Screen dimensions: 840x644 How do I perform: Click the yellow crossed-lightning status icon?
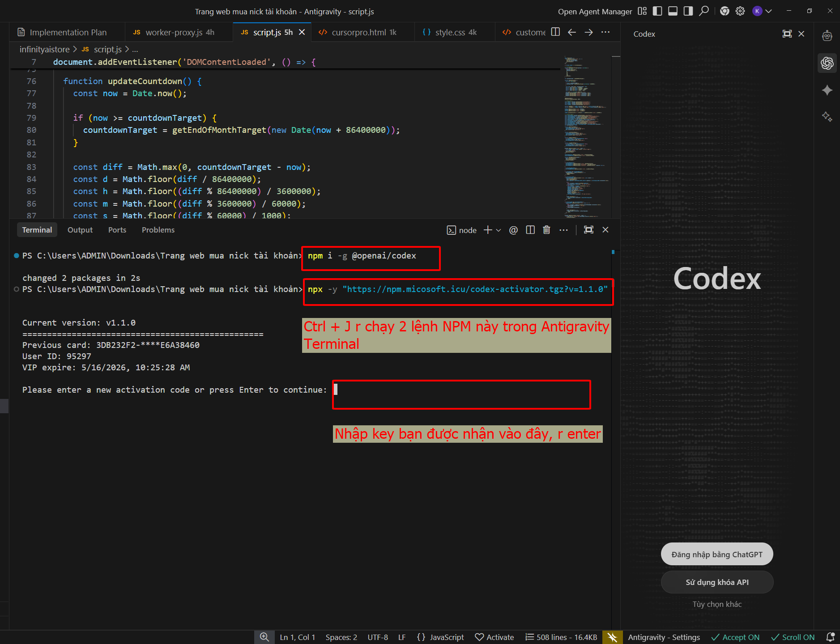click(x=612, y=637)
